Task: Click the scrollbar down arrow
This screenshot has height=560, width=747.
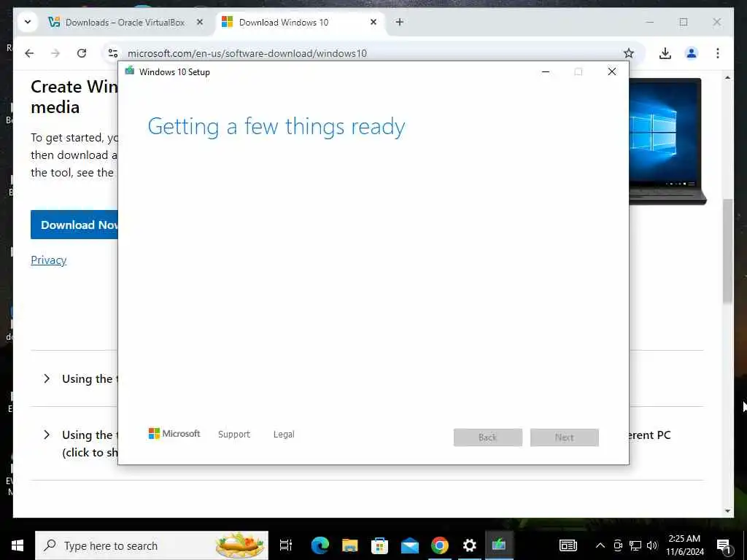Action: pyautogui.click(x=727, y=511)
